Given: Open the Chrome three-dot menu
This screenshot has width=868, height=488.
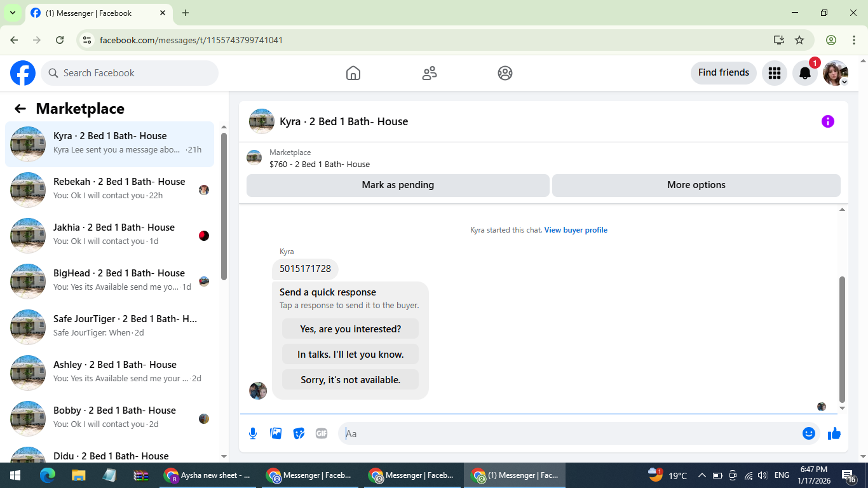Looking at the screenshot, I should pyautogui.click(x=854, y=40).
